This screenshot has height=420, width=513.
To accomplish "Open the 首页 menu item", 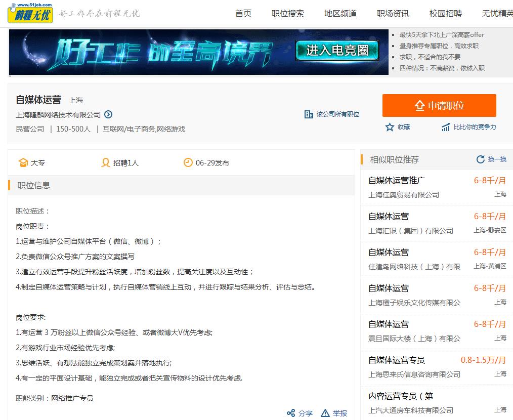I will tap(242, 14).
